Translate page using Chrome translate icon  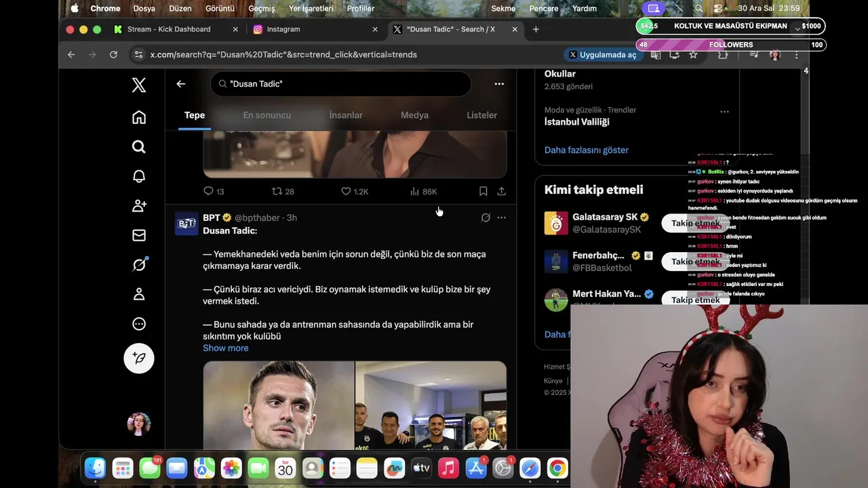[x=655, y=55]
